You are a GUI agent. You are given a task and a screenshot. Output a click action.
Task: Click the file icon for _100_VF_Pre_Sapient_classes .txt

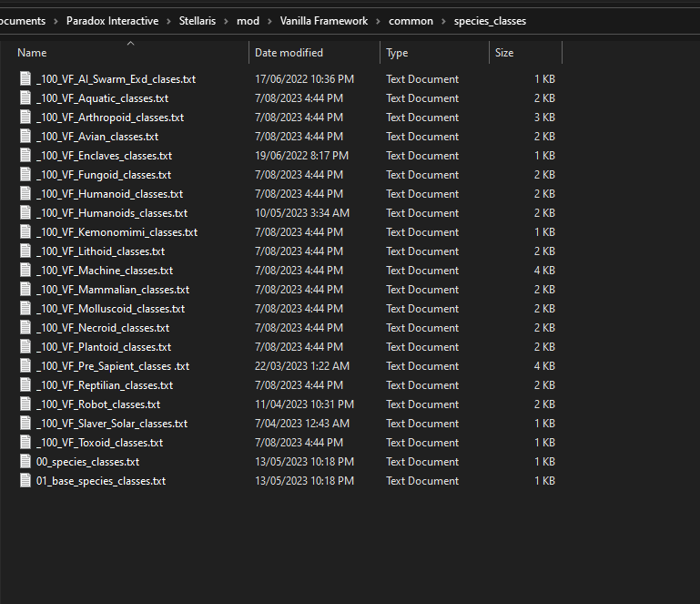[25, 366]
